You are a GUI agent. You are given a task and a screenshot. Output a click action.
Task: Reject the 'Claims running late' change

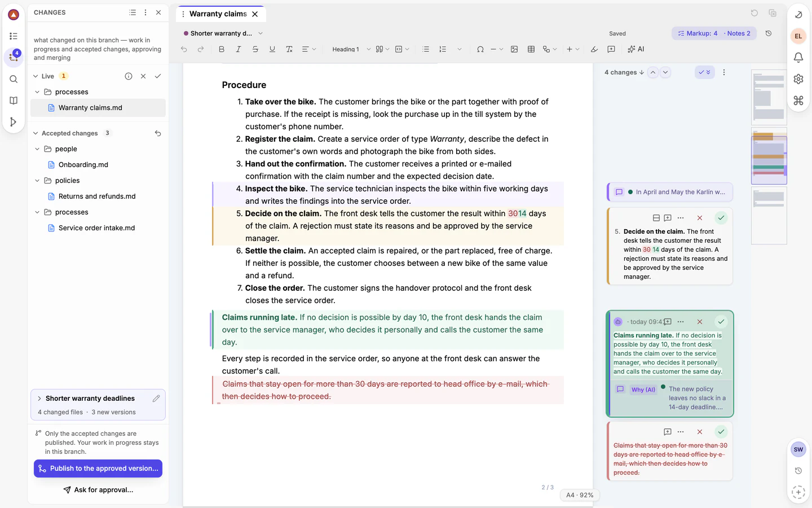(x=700, y=322)
